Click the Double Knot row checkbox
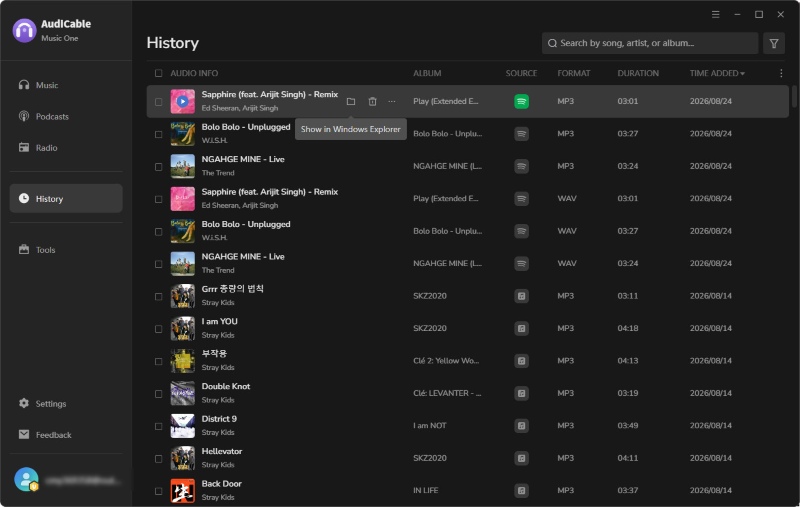The height and width of the screenshot is (507, 800). (159, 394)
